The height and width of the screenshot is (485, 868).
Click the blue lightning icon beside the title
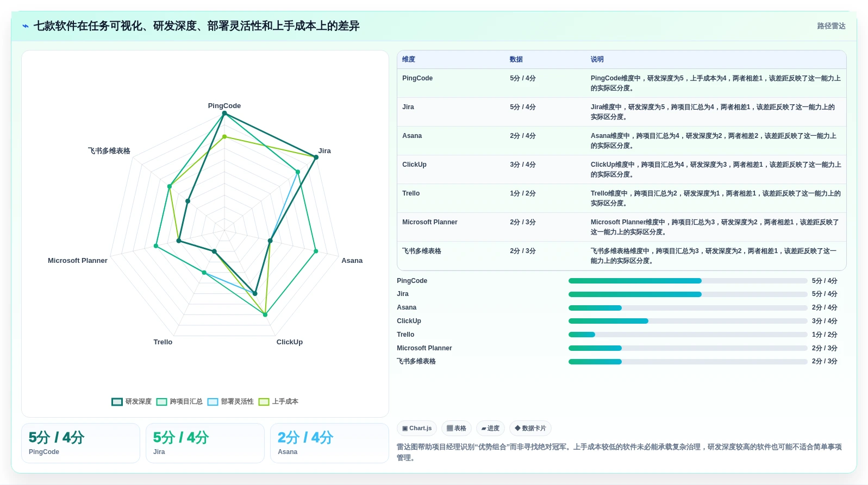(x=25, y=26)
